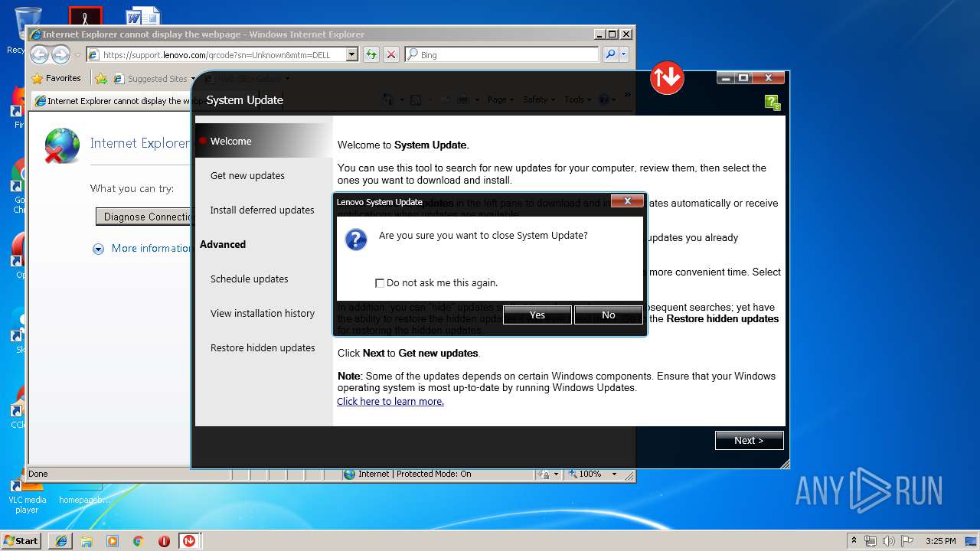Click the IE Refresh icon
Viewport: 980px width, 551px height.
pos(371,54)
